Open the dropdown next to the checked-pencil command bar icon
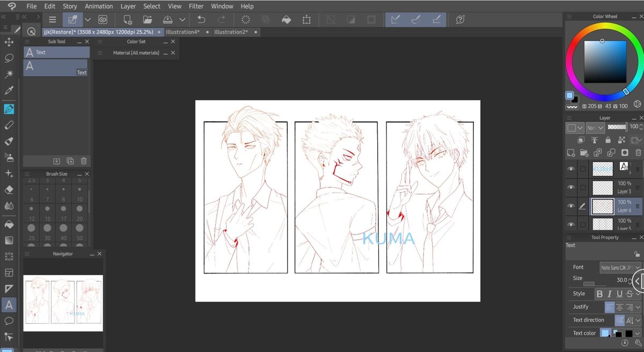The width and height of the screenshot is (644, 352). coord(87,19)
